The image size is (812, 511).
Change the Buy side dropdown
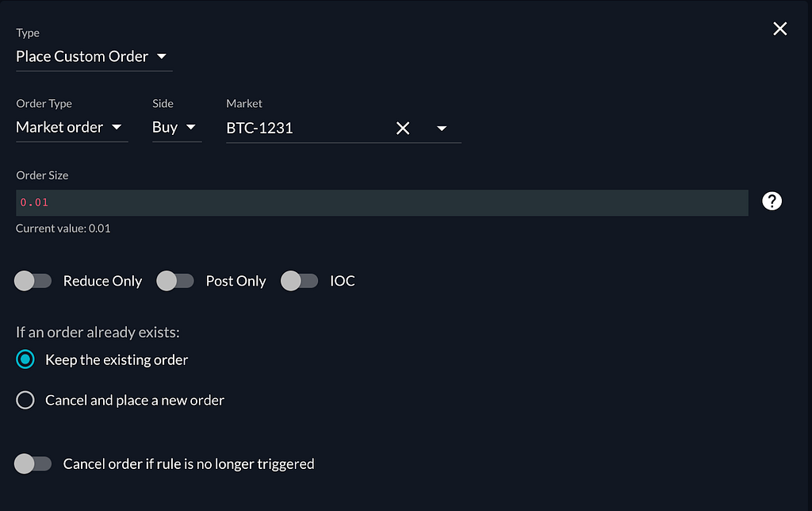tap(177, 128)
